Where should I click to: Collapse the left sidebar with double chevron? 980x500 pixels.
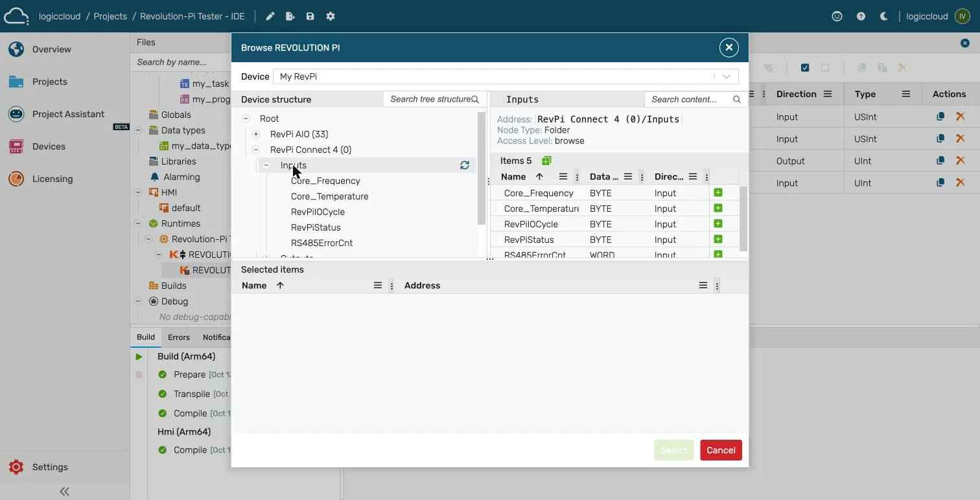[x=64, y=492]
